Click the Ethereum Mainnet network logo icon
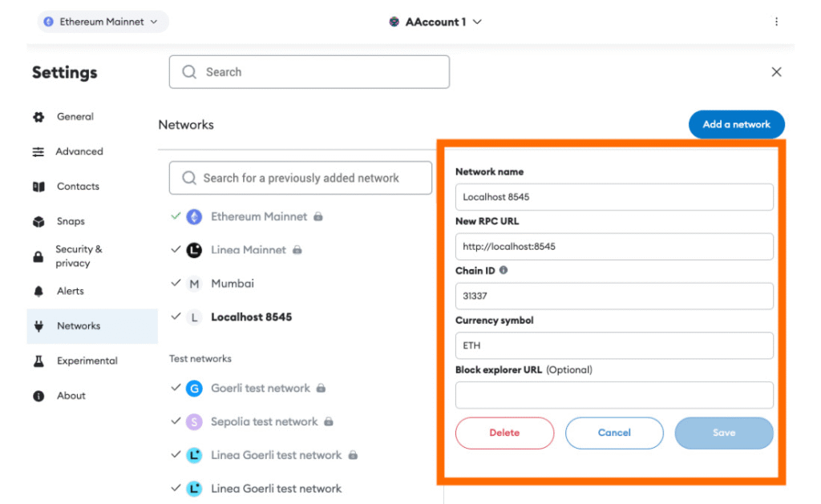This screenshot has width=821, height=504. 194,216
